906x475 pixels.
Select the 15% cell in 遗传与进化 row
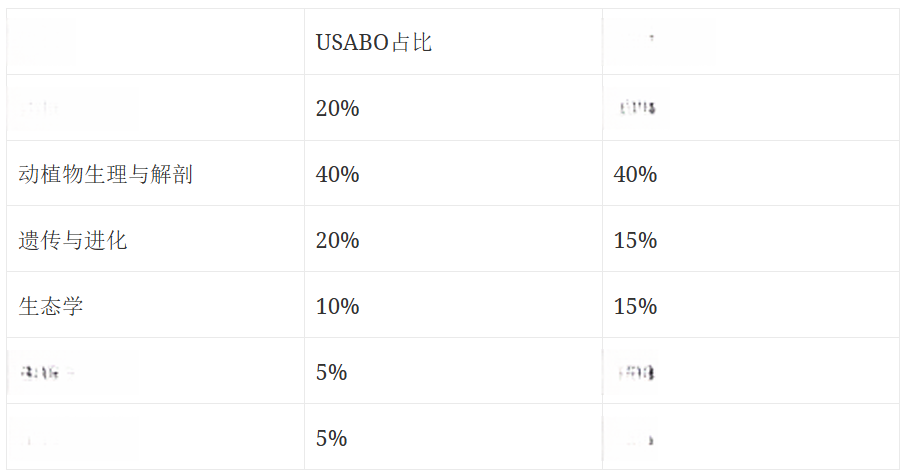pyautogui.click(x=751, y=239)
